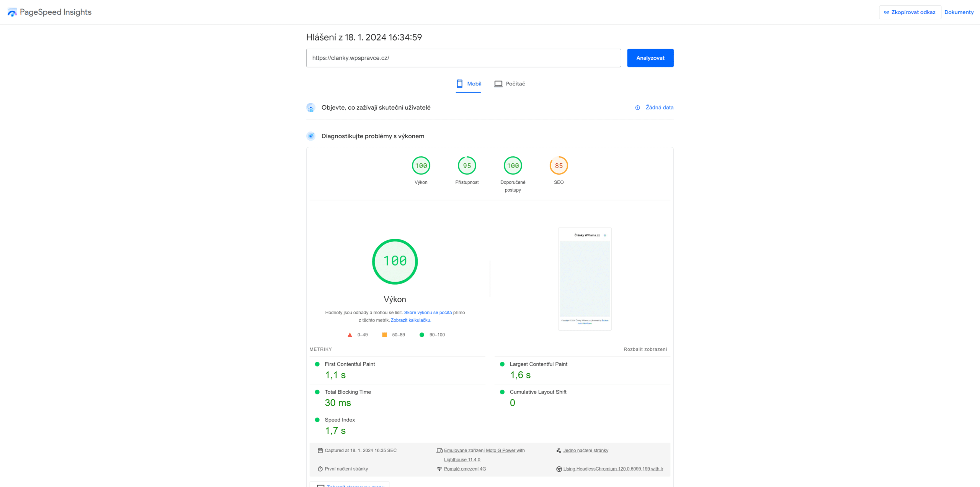Click the Výkon 100 score gauge
Image resolution: width=980 pixels, height=487 pixels.
point(421,166)
